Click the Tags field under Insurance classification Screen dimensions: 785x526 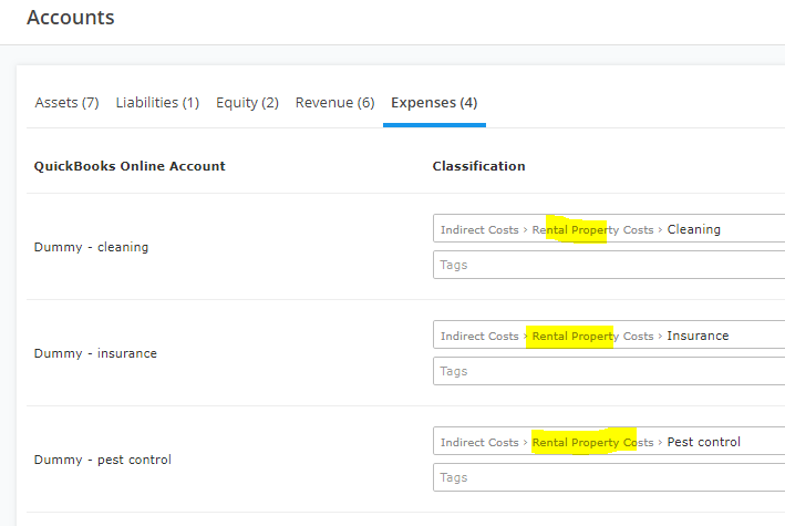click(609, 371)
